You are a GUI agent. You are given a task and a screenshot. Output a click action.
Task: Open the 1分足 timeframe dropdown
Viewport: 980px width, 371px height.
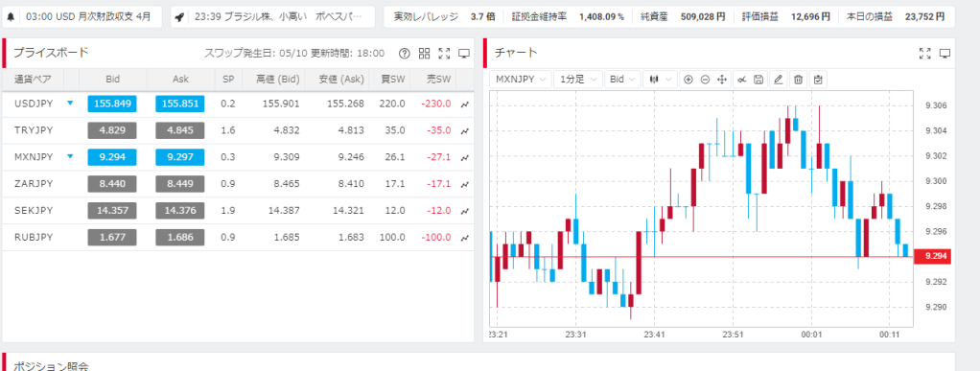click(579, 80)
